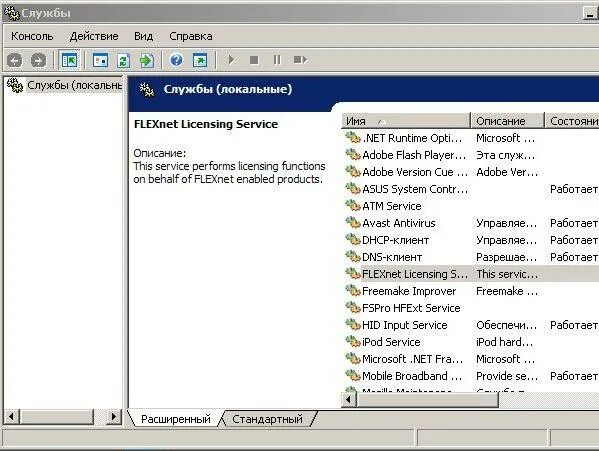Click the Forward arrow toolbar icon
Image resolution: width=599 pixels, height=451 pixels.
pos(38,60)
